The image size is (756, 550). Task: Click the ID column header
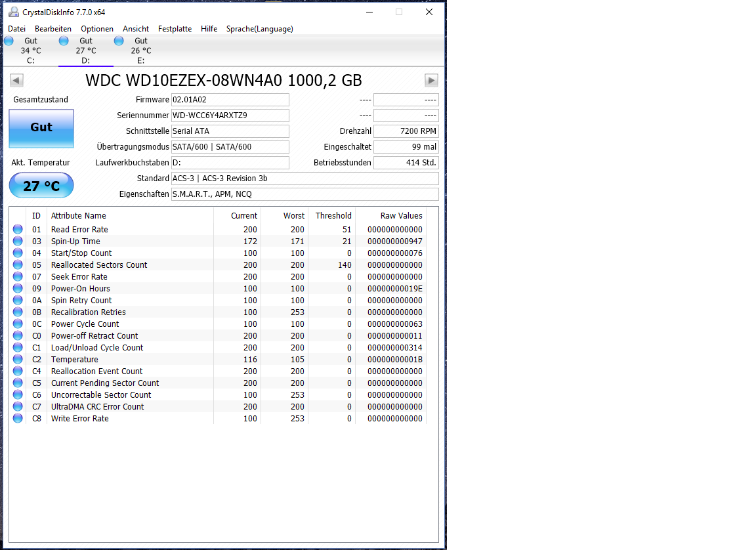pos(37,216)
